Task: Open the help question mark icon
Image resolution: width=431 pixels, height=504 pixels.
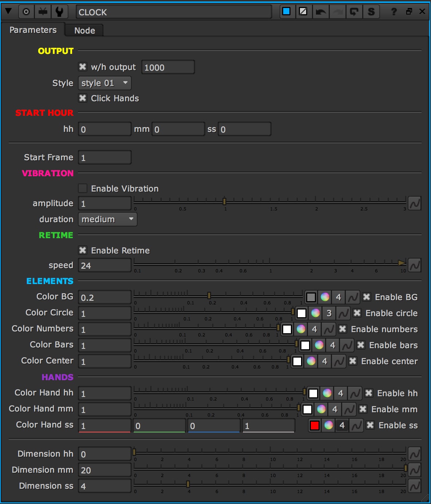Action: pos(394,12)
